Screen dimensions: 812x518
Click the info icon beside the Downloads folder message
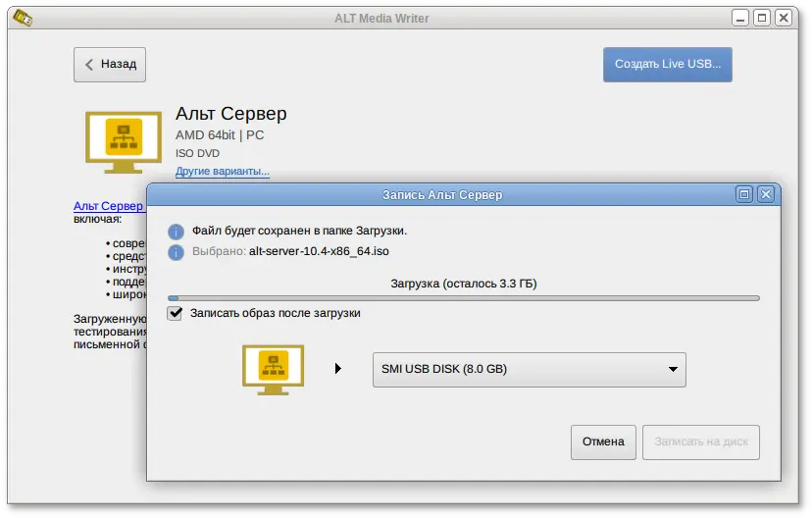176,232
